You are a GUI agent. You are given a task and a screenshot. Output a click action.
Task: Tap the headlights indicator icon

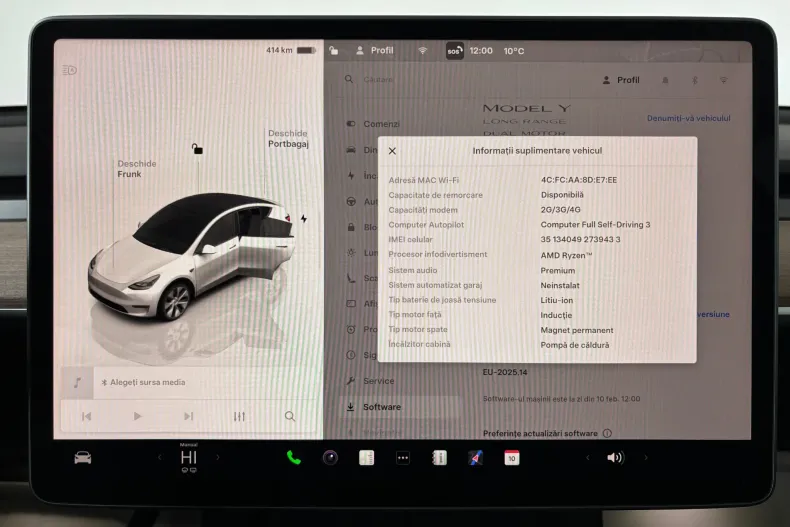pos(70,70)
